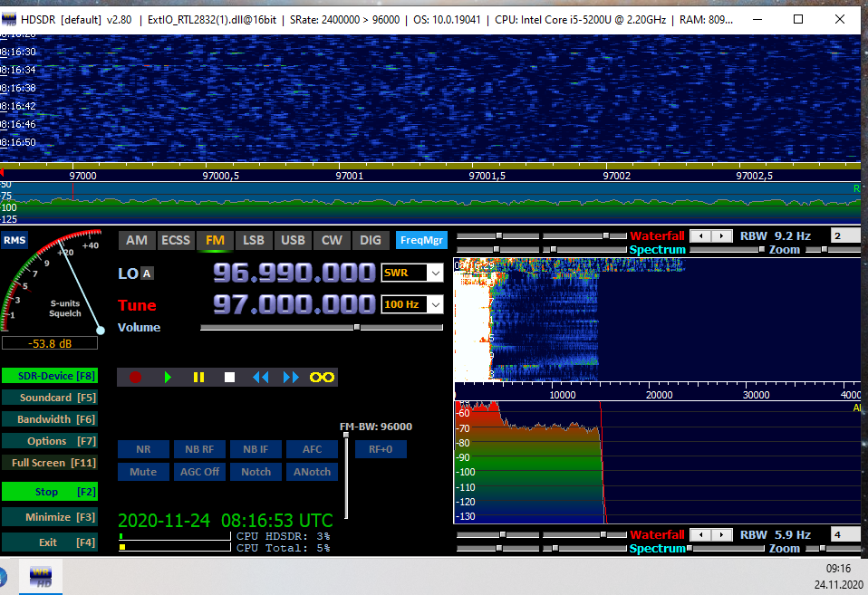Screen dimensions: 868x595
Task: Open Bandwidth [F6] settings
Action: [50, 419]
